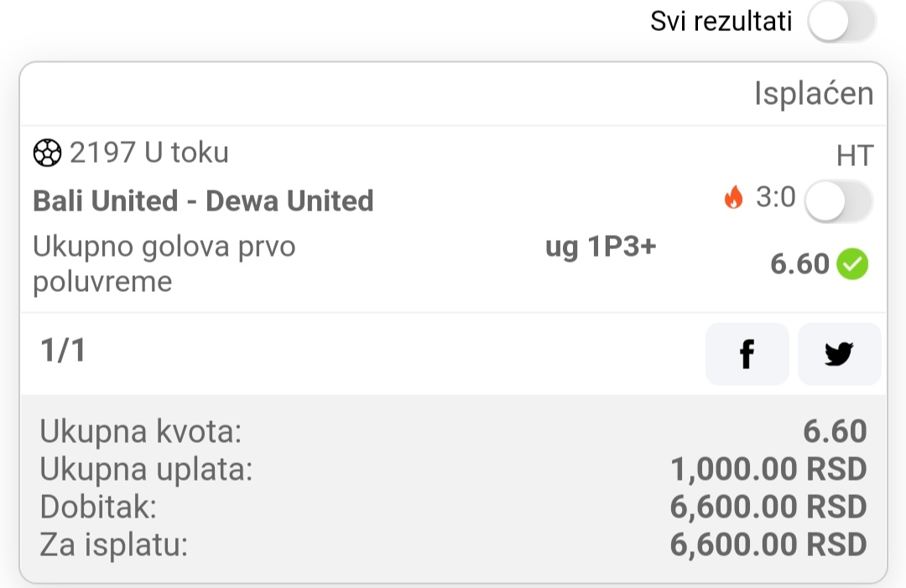Click the green winning checkmark icon

pos(854,264)
